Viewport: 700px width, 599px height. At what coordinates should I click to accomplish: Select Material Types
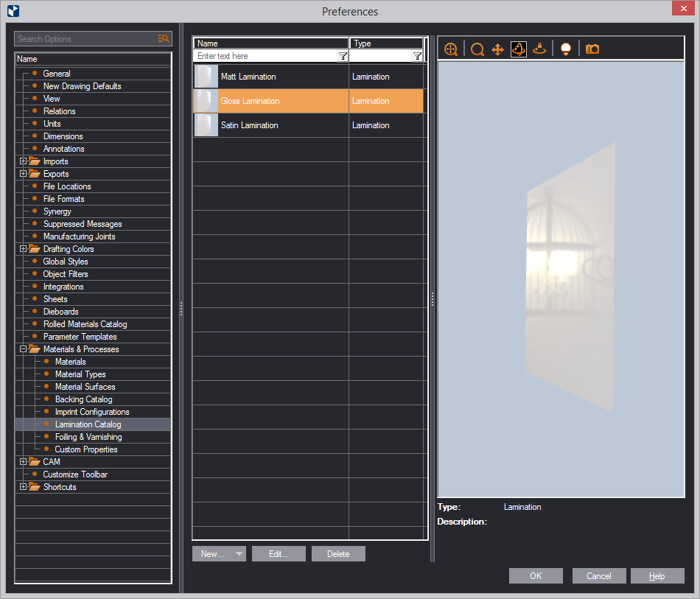pyautogui.click(x=80, y=374)
